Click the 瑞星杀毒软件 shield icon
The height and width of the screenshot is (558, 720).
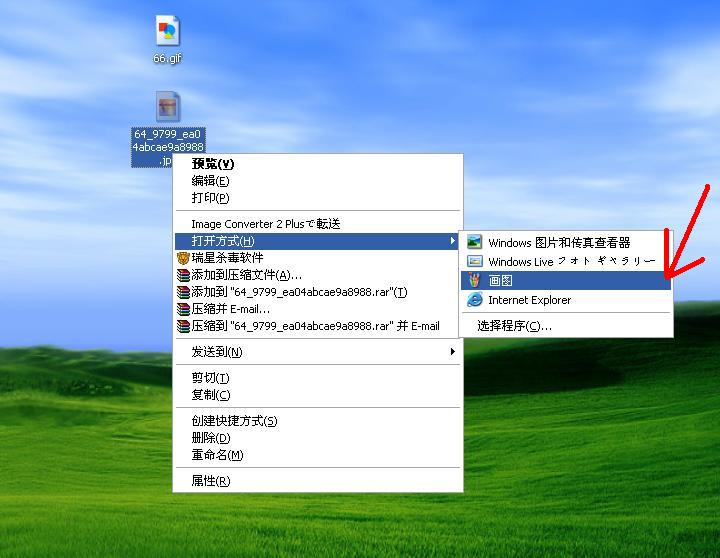pyautogui.click(x=183, y=258)
